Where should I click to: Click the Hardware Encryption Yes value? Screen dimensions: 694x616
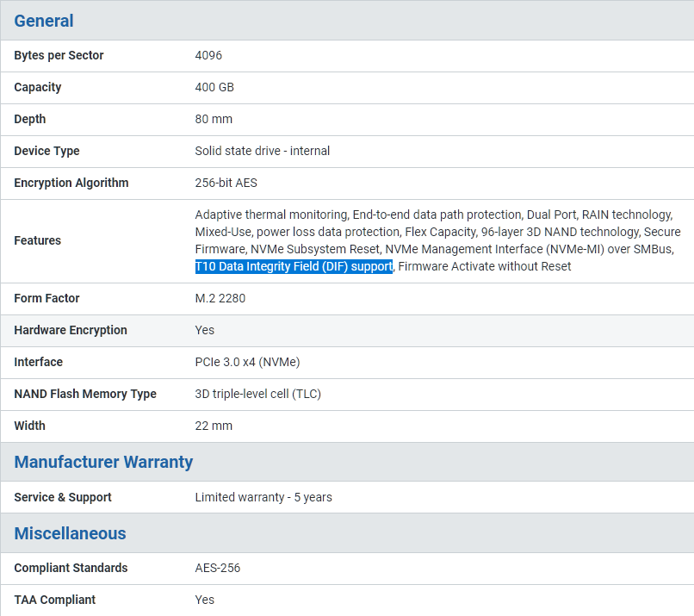click(x=204, y=330)
